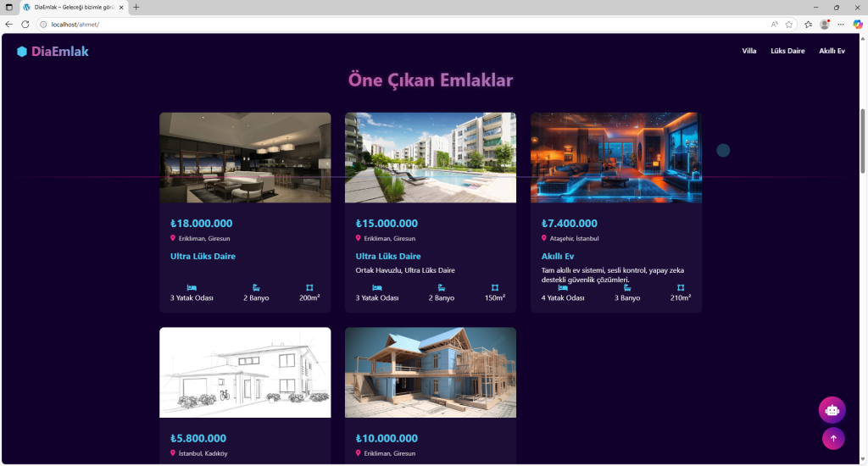868x466 pixels.
Task: Click the ₺10.000.000 price
Action: tap(387, 438)
